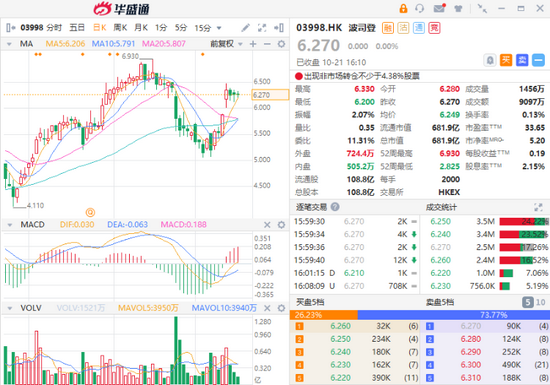Select bid level 1 price 6.260
550x385 pixels.
[x=340, y=326]
